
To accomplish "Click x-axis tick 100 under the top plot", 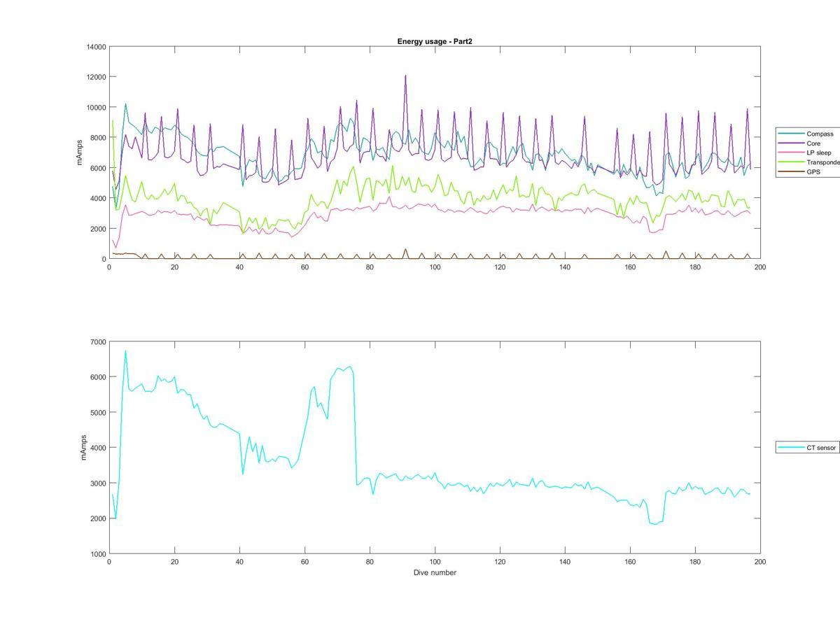I will point(435,267).
